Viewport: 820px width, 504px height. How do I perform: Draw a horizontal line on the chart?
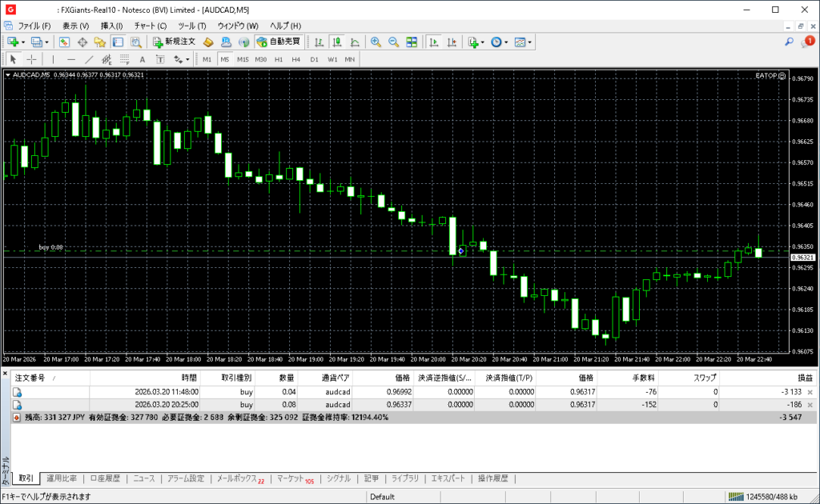pyautogui.click(x=70, y=59)
